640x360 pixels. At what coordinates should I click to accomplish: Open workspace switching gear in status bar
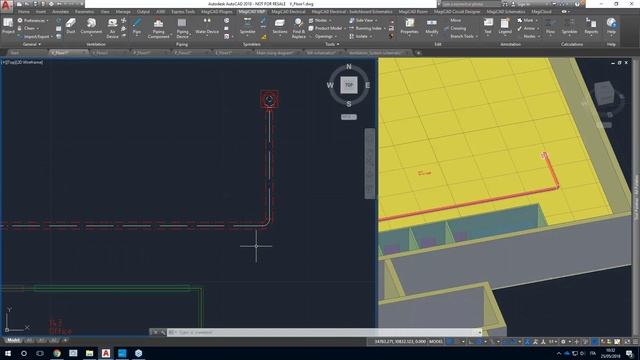pos(563,341)
